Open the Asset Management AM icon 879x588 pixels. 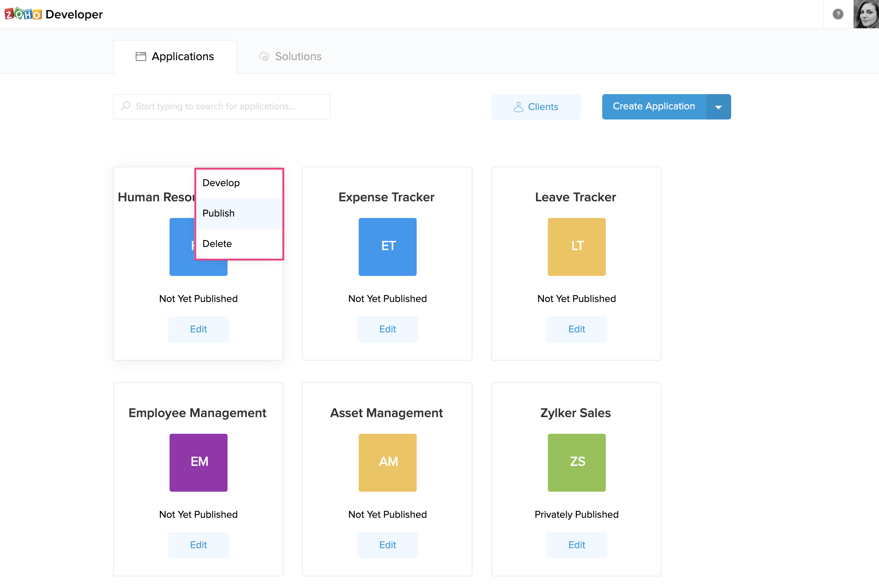(387, 462)
